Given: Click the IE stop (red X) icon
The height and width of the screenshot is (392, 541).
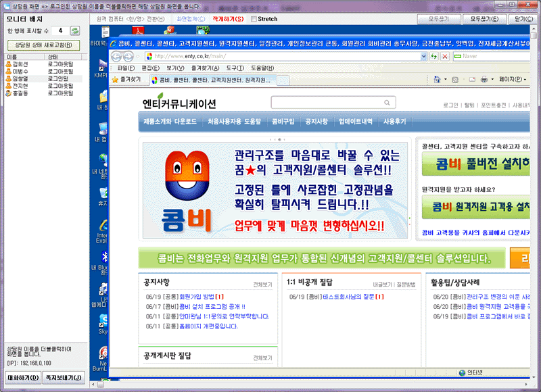Looking at the screenshot, I should click(445, 56).
